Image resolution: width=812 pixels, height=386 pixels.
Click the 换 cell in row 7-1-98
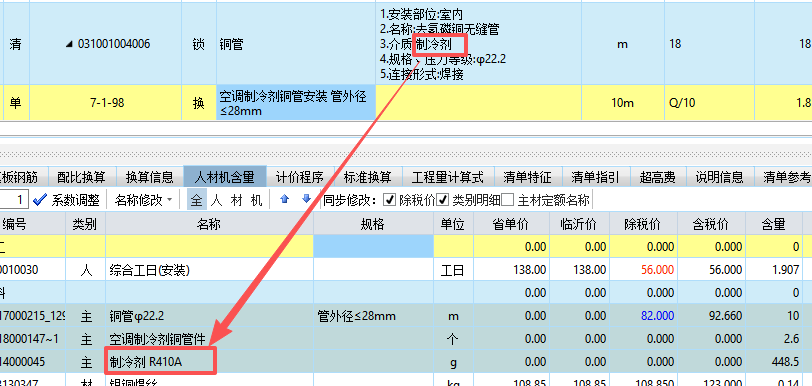coord(199,103)
